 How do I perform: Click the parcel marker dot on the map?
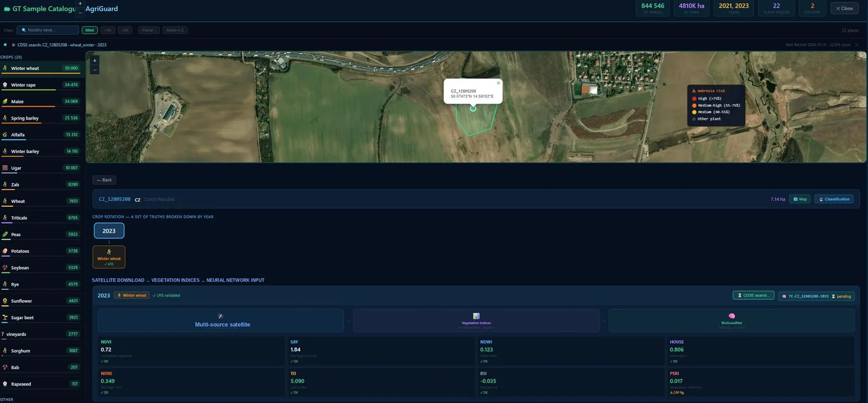[473, 108]
